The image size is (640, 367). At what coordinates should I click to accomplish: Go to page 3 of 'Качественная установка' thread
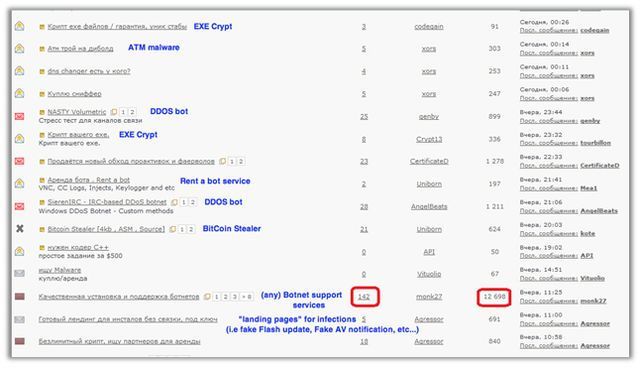pos(235,297)
